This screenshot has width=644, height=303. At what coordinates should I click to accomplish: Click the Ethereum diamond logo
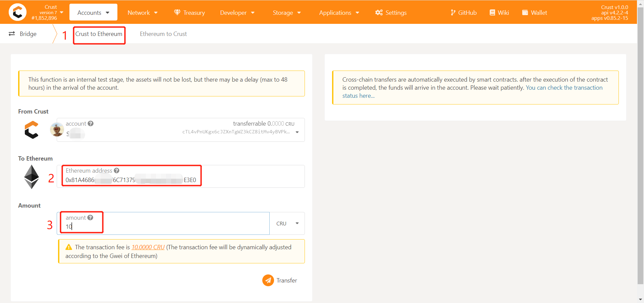point(32,177)
